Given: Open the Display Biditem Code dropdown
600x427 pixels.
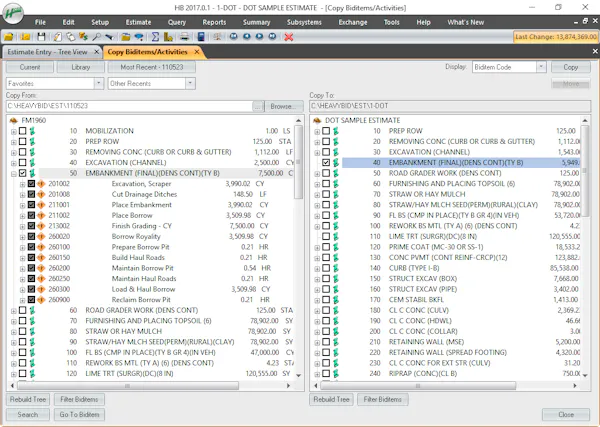Looking at the screenshot, I should coord(541,67).
